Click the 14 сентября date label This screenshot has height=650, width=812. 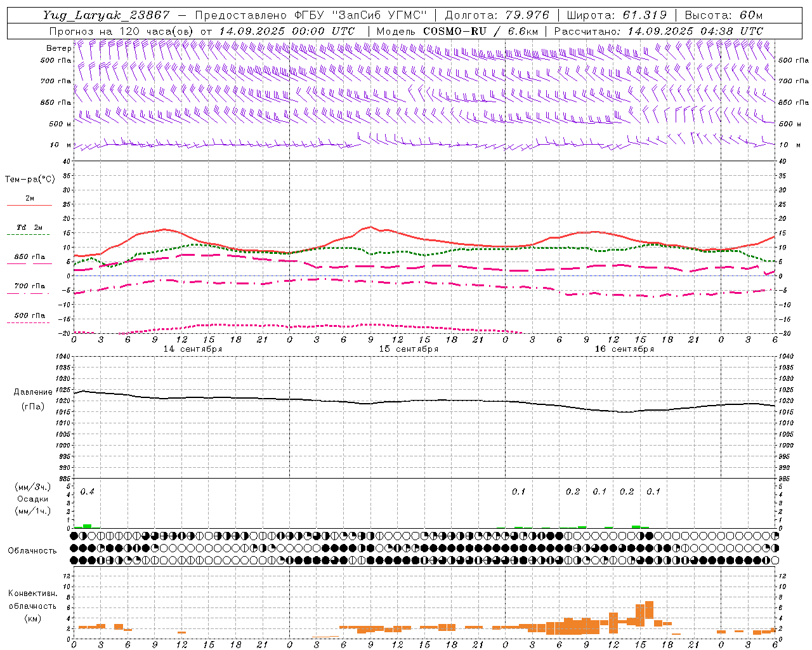[x=193, y=349]
